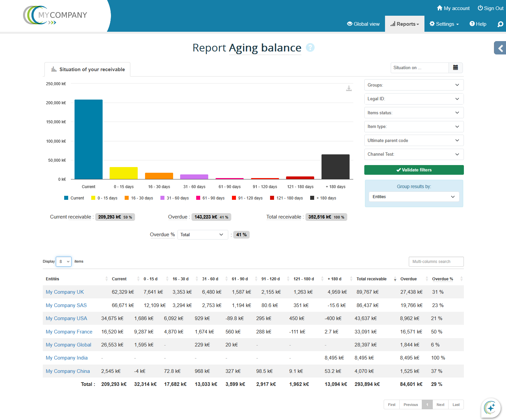Expand the side panel with the arrow tab
This screenshot has height=420, width=506.
point(500,48)
